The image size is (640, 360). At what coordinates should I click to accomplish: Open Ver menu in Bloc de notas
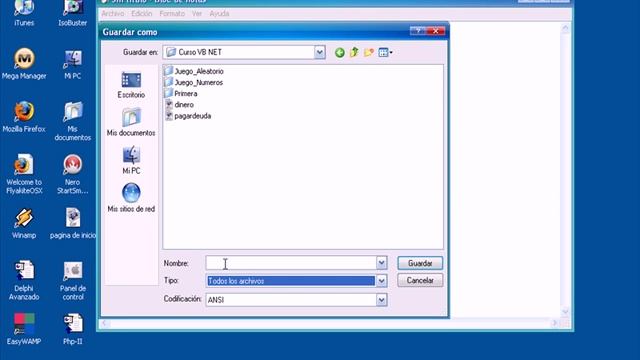197,13
